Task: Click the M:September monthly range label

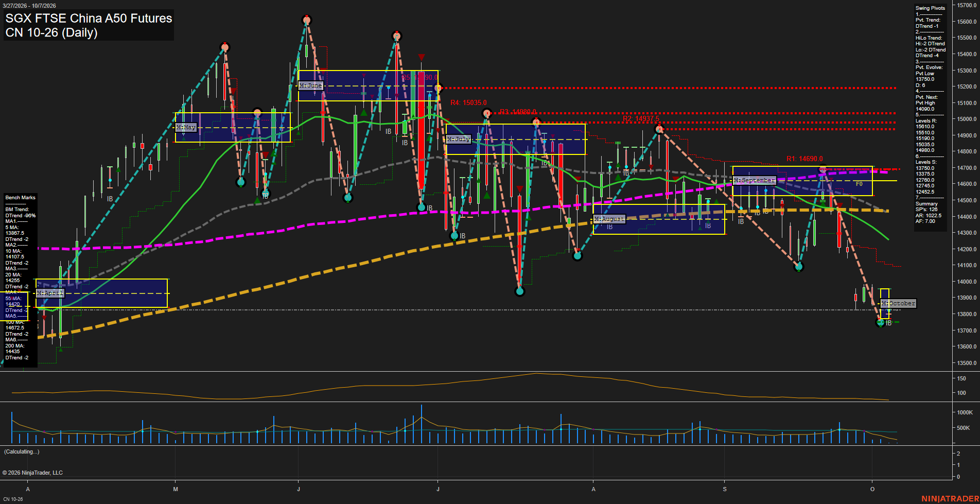Action: [754, 180]
